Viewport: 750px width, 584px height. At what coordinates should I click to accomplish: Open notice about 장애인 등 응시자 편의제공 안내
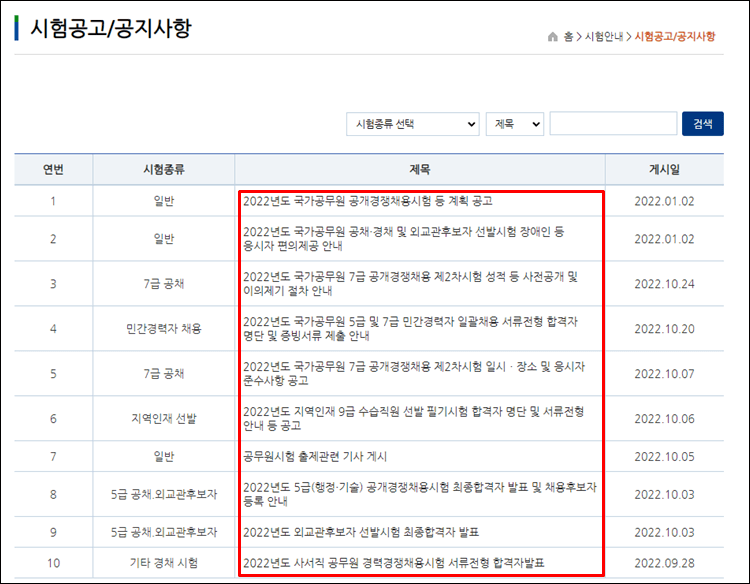pyautogui.click(x=404, y=239)
